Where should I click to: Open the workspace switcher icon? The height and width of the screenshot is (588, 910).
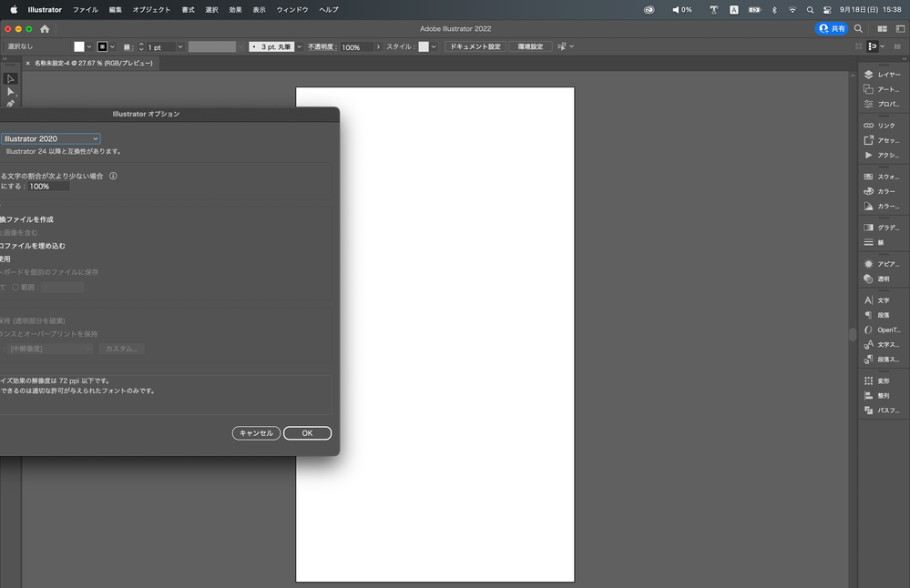coord(900,28)
